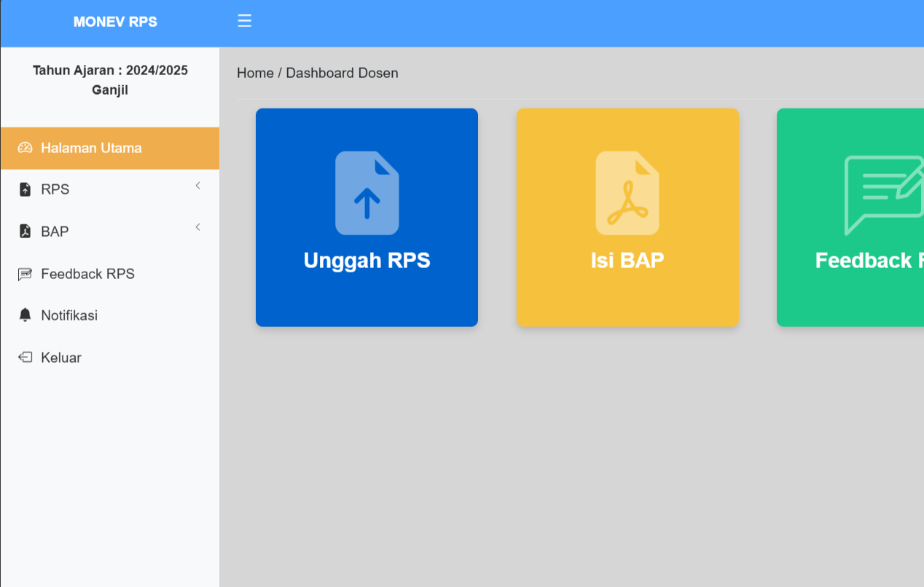Click the Isi BAP card

pos(627,217)
